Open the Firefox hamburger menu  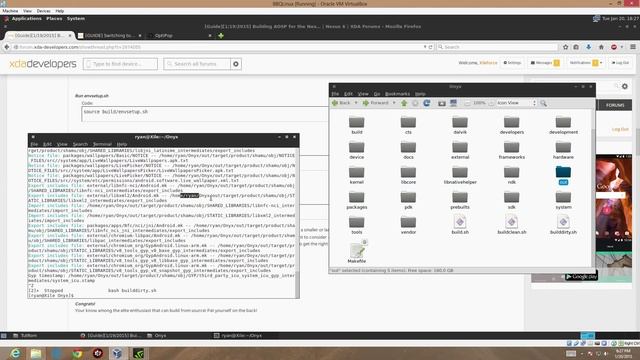click(x=633, y=47)
